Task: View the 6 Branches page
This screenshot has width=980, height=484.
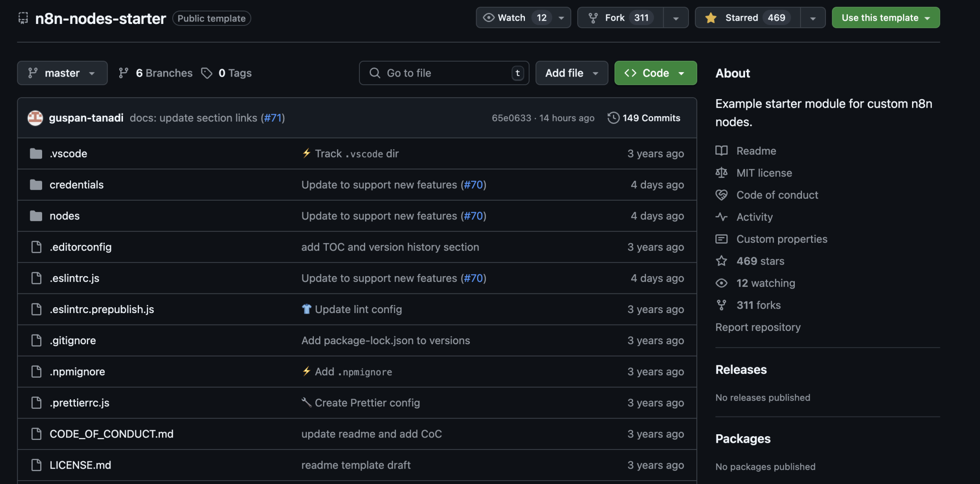Action: click(x=154, y=73)
